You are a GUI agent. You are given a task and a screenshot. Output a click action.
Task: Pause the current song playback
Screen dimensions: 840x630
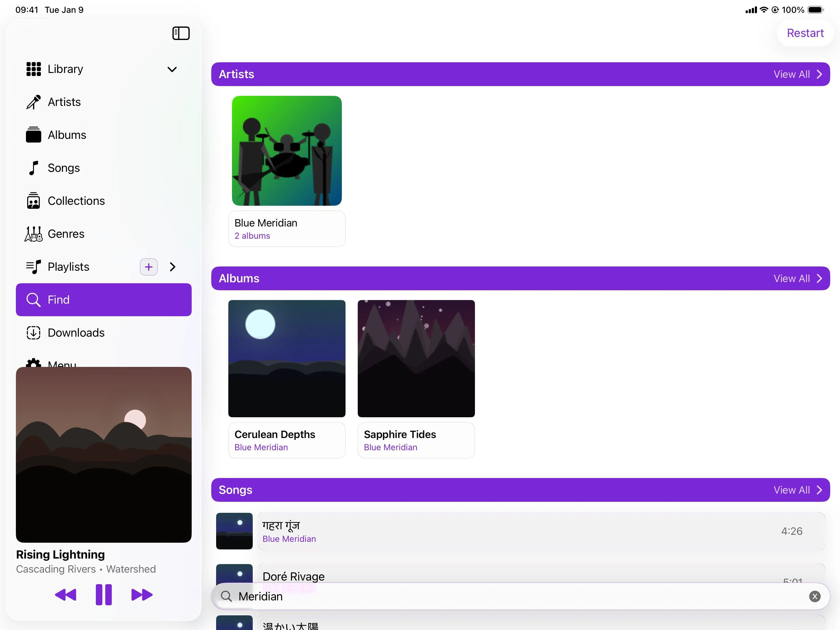(x=103, y=594)
